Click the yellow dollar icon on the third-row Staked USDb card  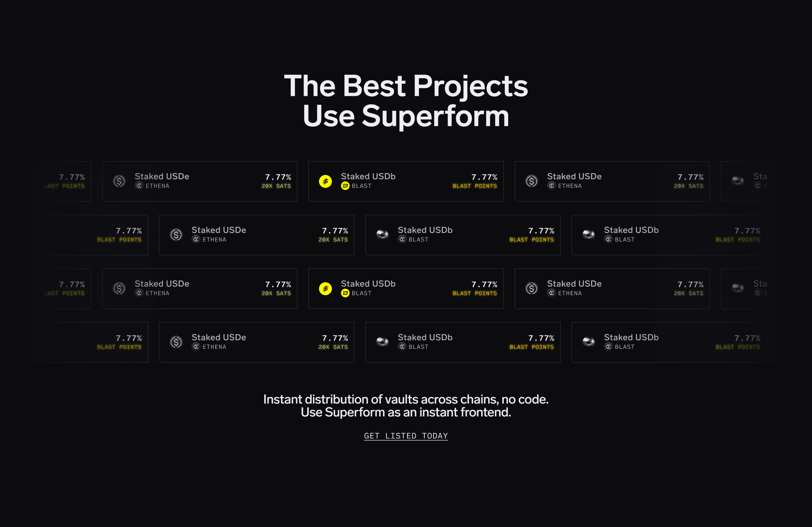tap(325, 288)
